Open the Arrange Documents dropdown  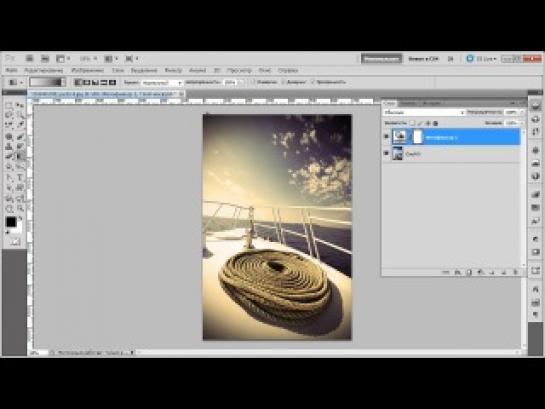pos(112,59)
